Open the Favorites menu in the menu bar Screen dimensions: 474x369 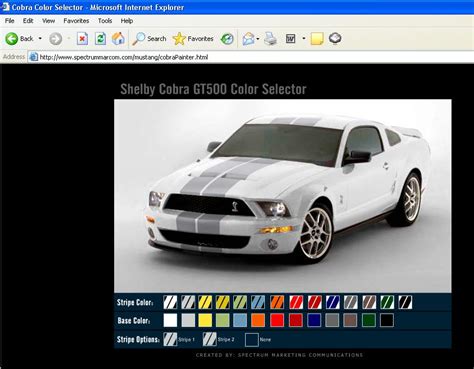click(76, 21)
